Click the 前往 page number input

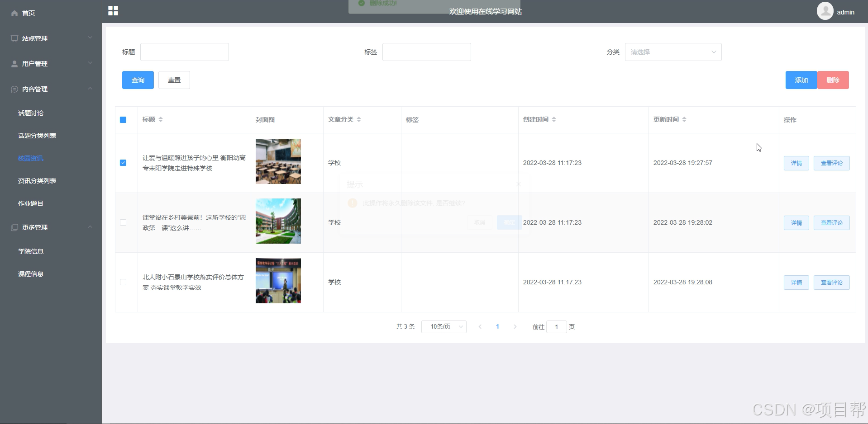pyautogui.click(x=557, y=327)
